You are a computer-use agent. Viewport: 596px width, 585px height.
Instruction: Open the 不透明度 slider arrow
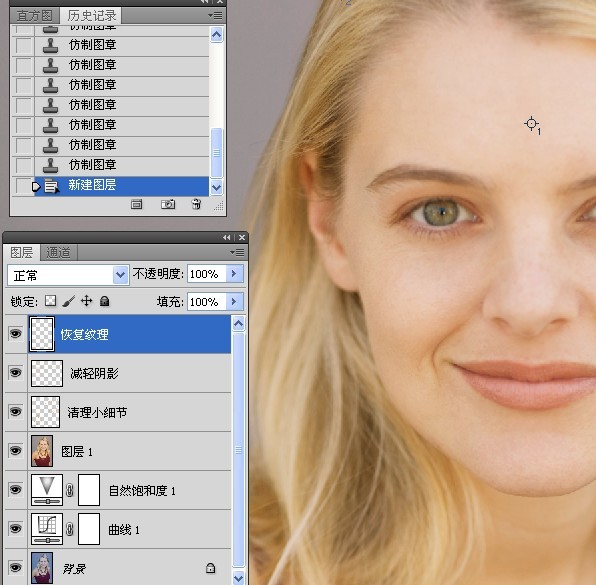point(234,274)
